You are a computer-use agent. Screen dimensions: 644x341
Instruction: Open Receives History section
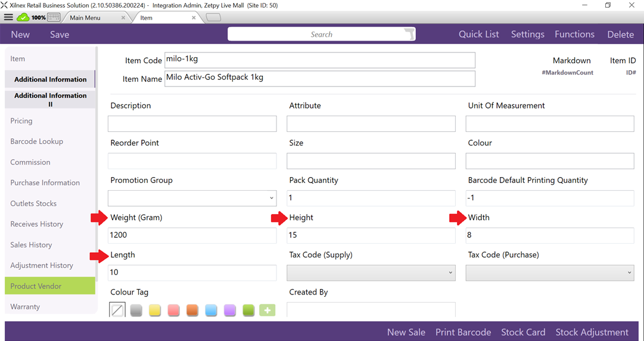pyautogui.click(x=36, y=224)
